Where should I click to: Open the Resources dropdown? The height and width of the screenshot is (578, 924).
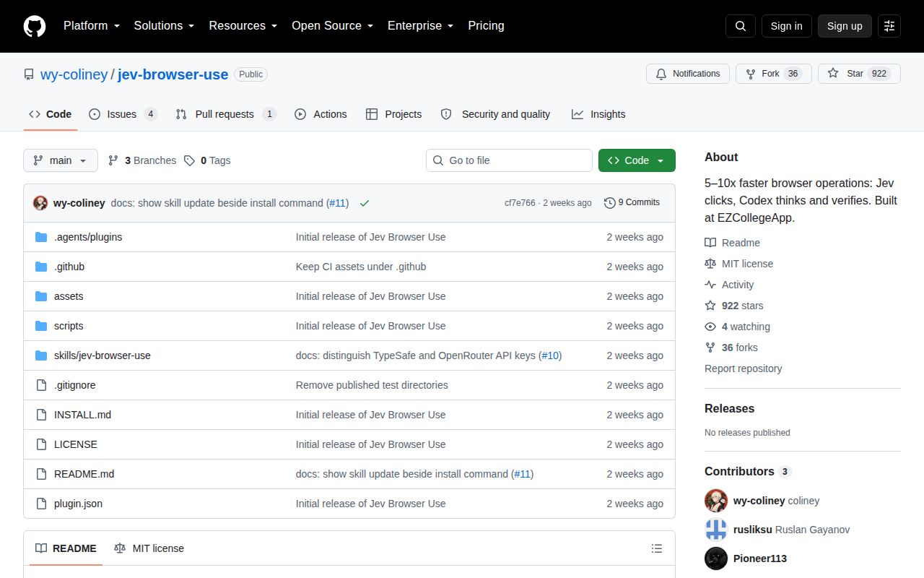(x=243, y=26)
